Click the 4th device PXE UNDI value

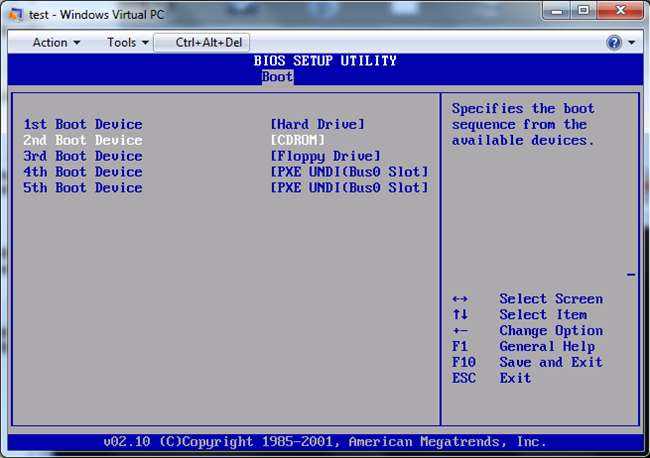[349, 172]
